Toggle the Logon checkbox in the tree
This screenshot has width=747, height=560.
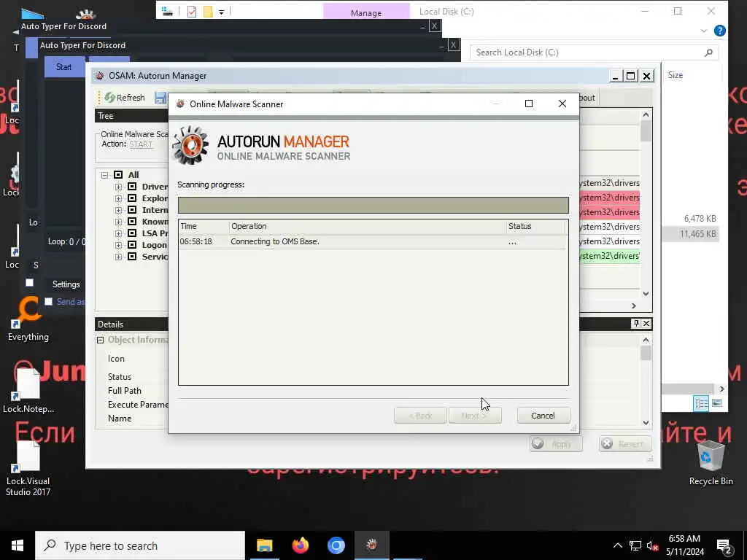coord(133,245)
